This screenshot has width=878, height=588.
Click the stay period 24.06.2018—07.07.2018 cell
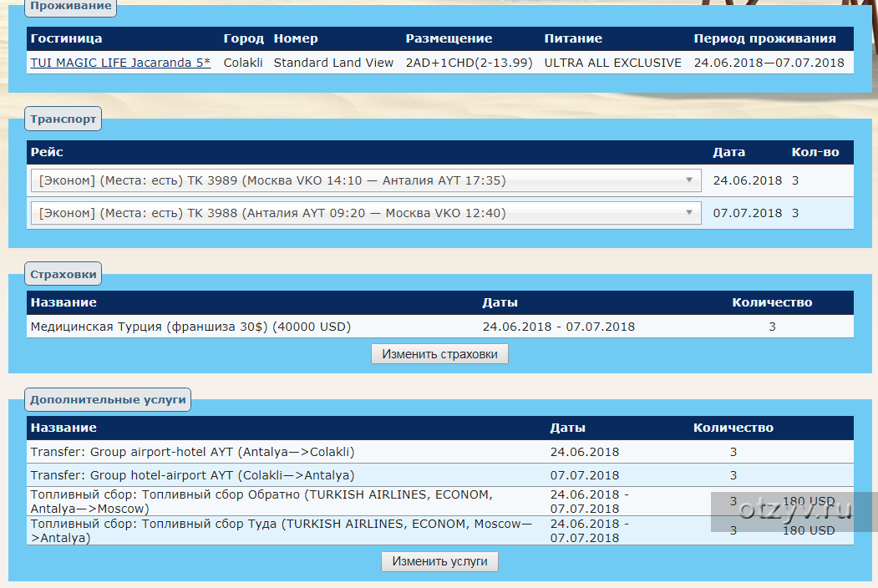pyautogui.click(x=769, y=63)
